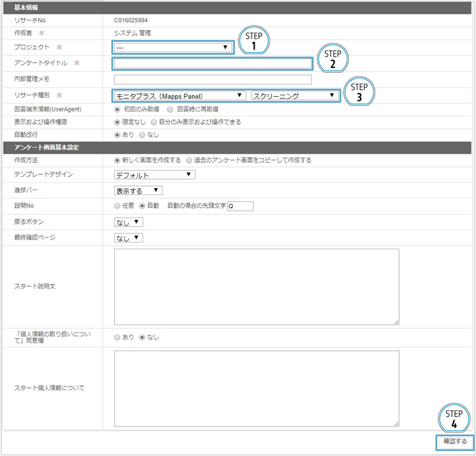476x456 pixels.
Task: Select 回答時に再取得 radio button
Action: 171,109
